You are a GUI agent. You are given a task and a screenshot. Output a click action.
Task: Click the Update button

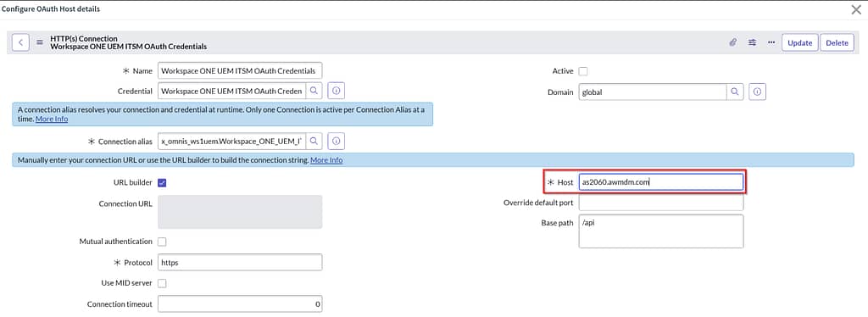800,42
